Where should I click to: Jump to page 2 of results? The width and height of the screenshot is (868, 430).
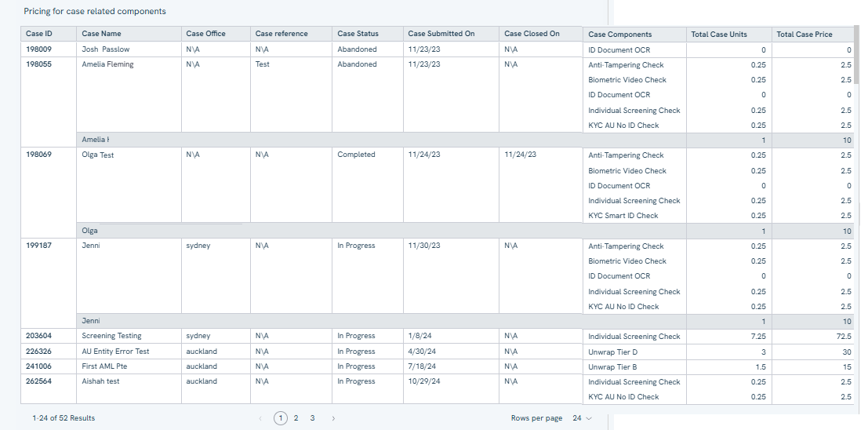tap(296, 418)
